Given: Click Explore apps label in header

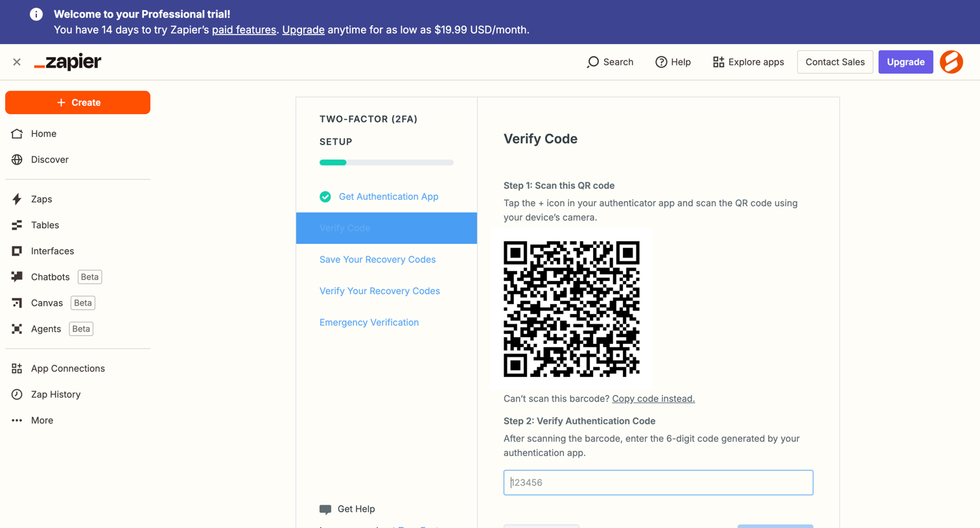Looking at the screenshot, I should point(756,62).
